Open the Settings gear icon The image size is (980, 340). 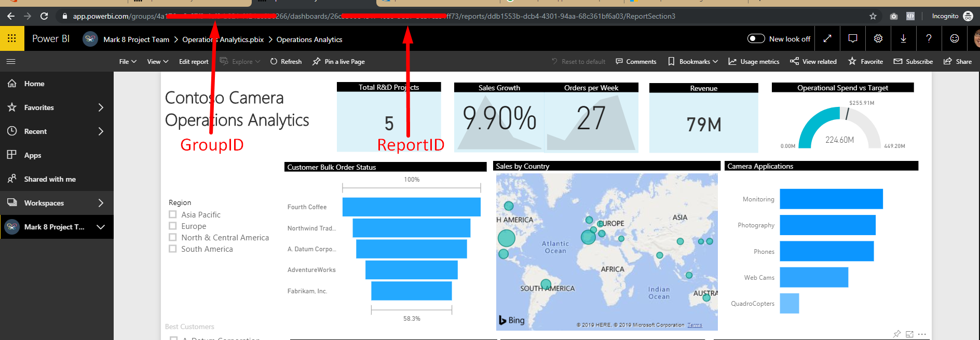[878, 38]
